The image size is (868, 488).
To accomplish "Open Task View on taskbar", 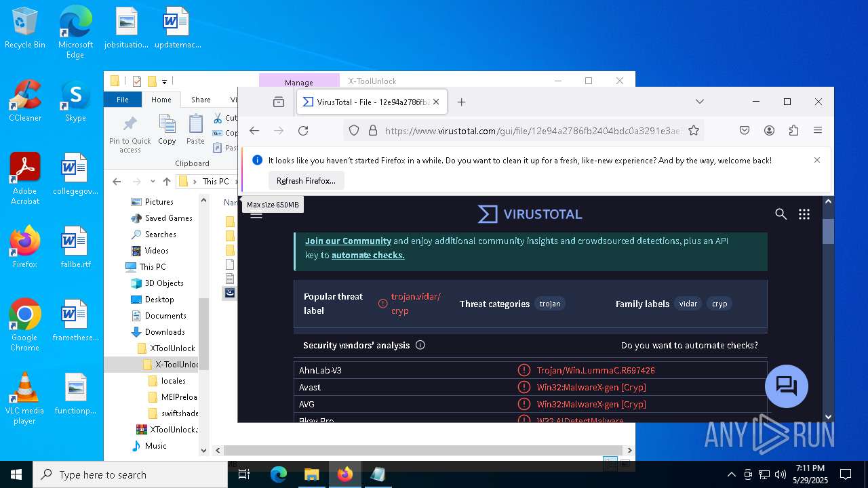I will point(244,474).
